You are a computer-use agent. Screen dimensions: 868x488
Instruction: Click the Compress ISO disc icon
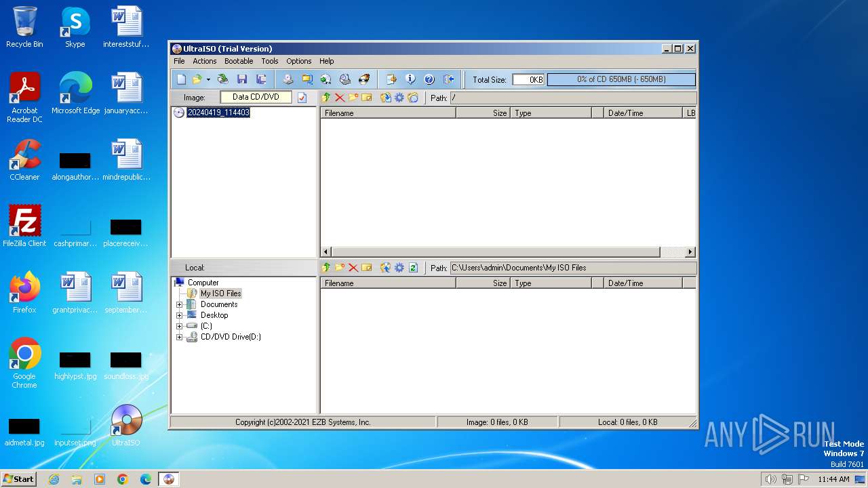[x=325, y=79]
